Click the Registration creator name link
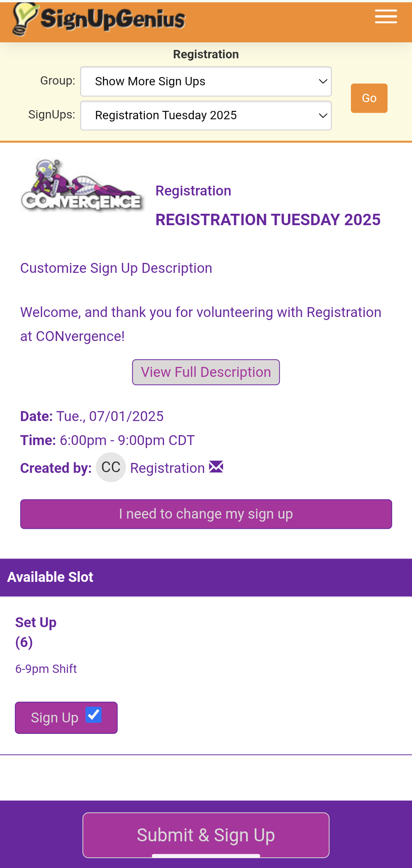412x868 pixels. pyautogui.click(x=167, y=468)
